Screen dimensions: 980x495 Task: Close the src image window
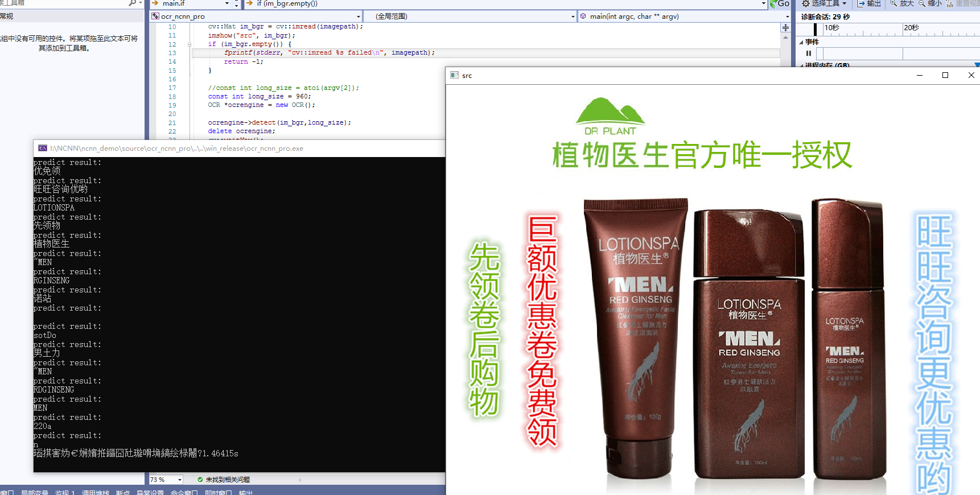click(971, 75)
